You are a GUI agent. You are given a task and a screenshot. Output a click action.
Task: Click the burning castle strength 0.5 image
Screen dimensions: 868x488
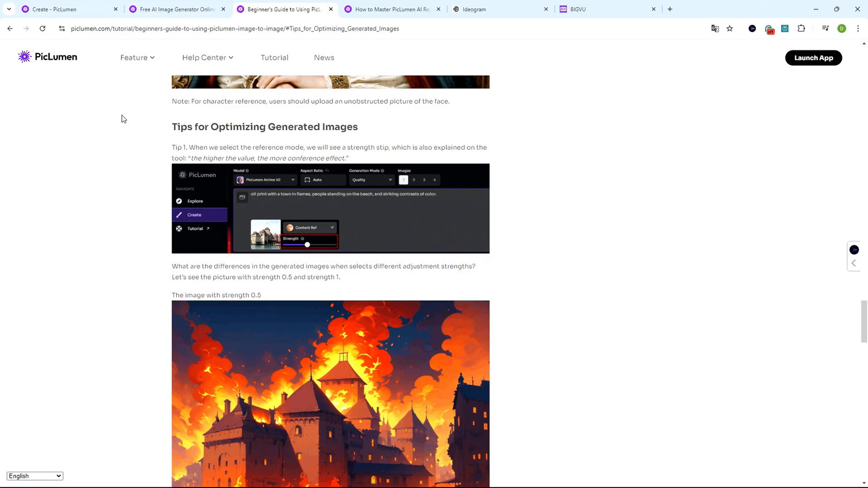point(330,394)
